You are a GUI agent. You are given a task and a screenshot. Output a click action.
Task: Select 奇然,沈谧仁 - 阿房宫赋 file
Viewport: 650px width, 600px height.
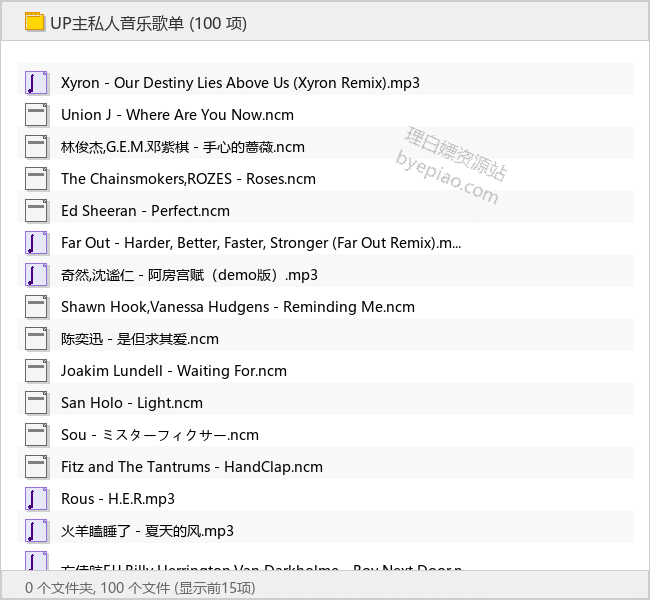coord(189,275)
